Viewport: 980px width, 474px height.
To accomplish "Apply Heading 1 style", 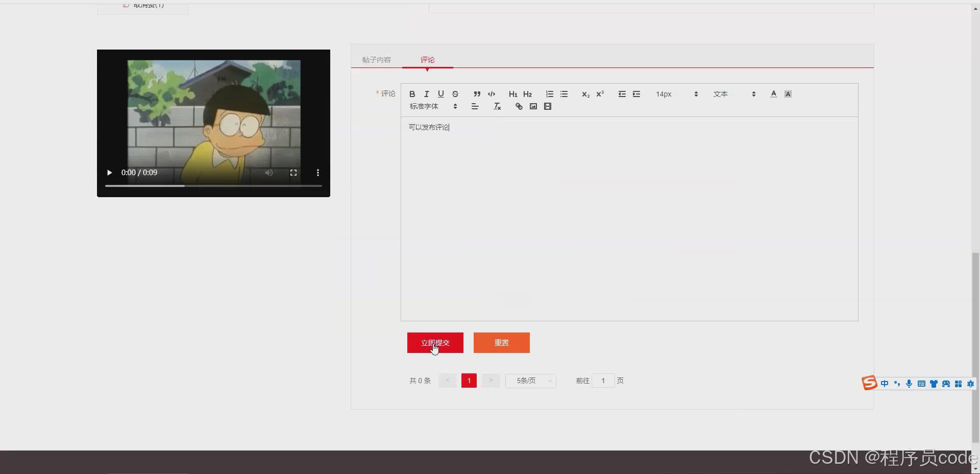I will (513, 94).
